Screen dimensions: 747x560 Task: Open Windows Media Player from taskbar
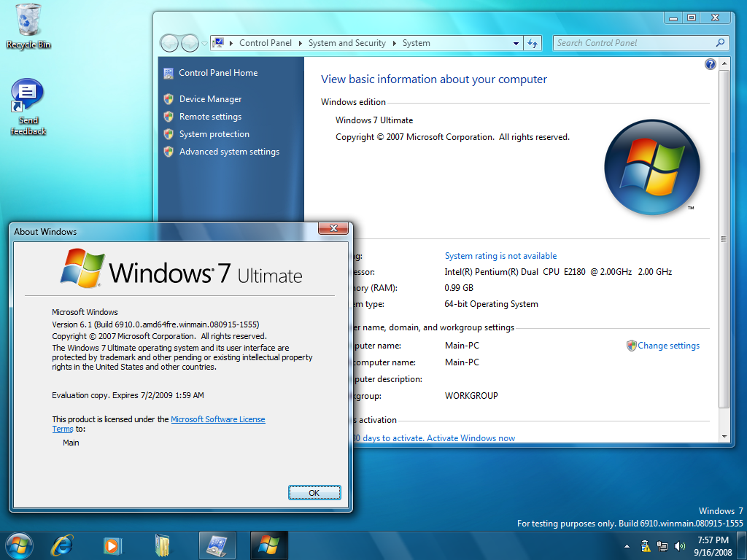pos(112,545)
